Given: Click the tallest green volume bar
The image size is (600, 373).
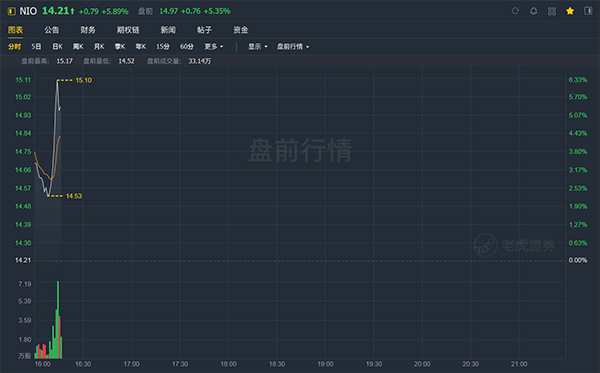Looking at the screenshot, I should click(58, 320).
